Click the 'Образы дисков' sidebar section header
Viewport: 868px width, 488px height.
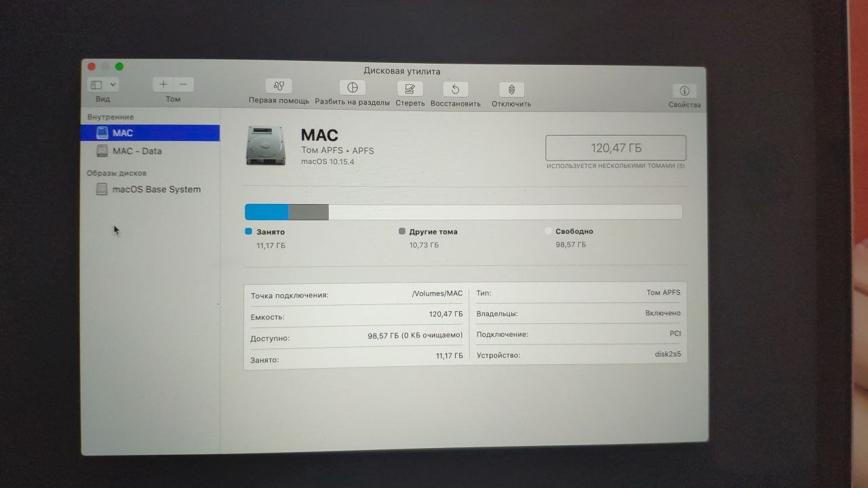coord(117,173)
